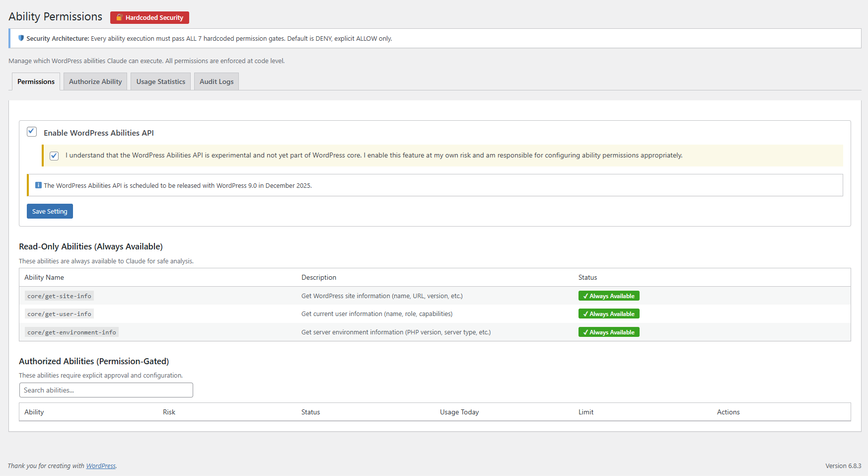Click Always Available badge for core/get-site-info
868x476 pixels.
click(x=608, y=296)
